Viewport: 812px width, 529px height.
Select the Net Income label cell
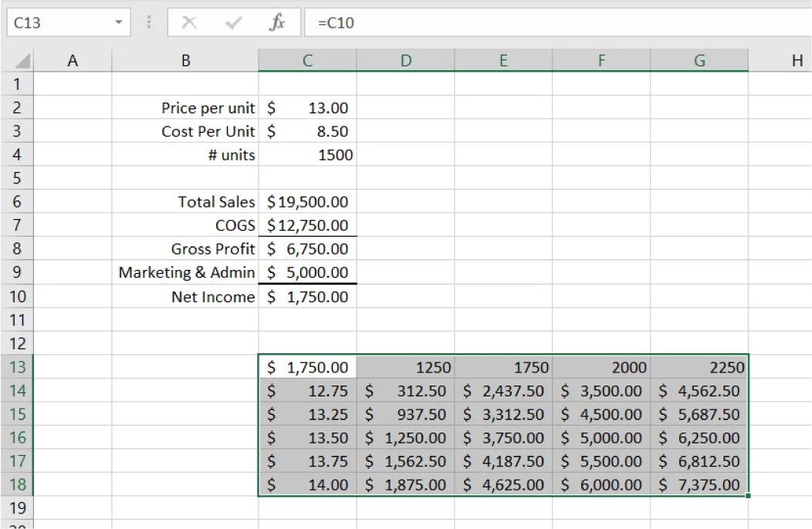pyautogui.click(x=185, y=296)
